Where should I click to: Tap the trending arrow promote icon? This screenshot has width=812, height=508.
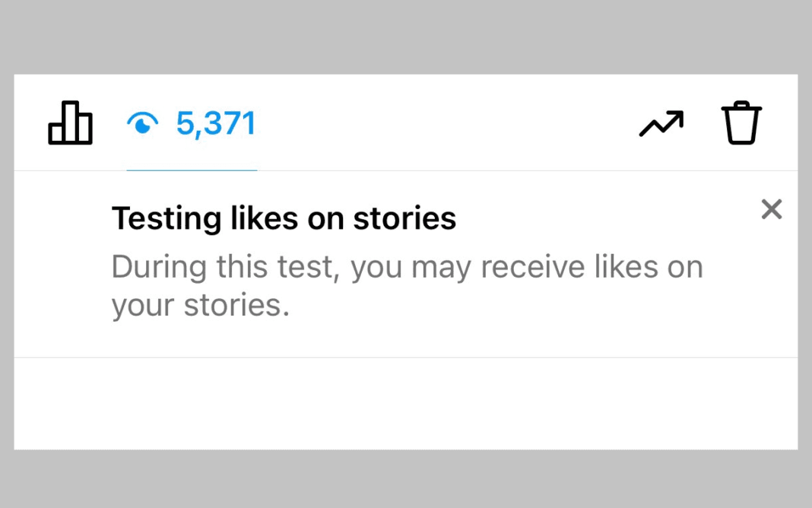[x=661, y=123]
